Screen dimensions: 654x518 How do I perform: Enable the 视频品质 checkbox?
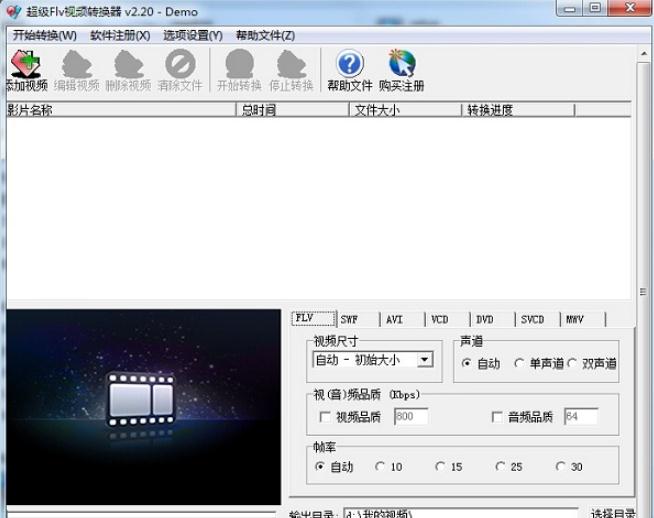coord(324,417)
